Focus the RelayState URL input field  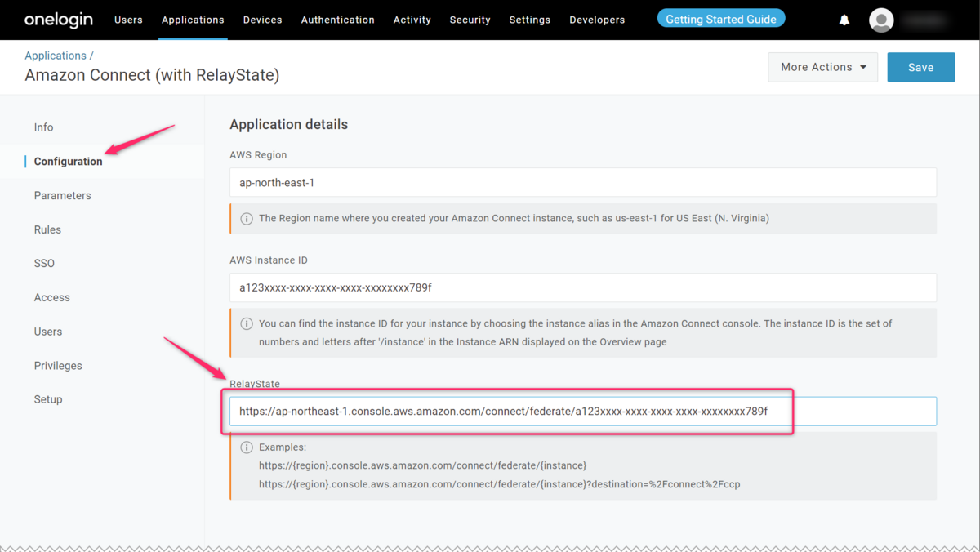(583, 412)
